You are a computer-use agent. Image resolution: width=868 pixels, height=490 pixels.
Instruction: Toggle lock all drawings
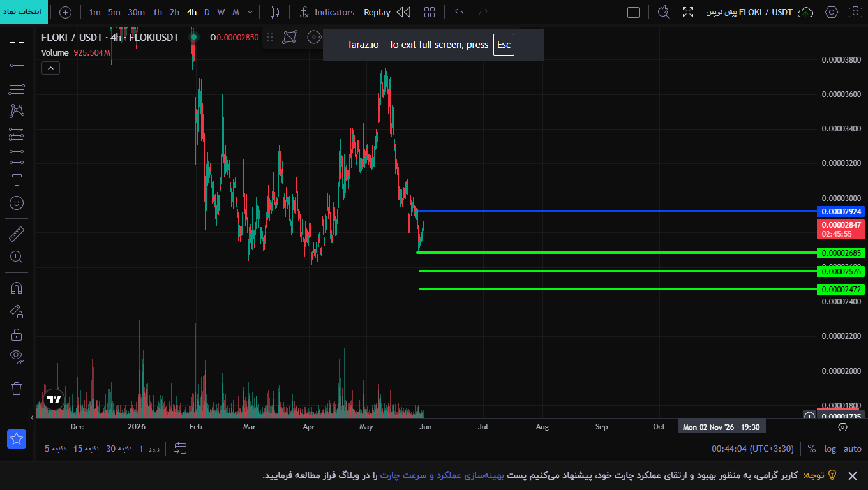click(x=17, y=334)
